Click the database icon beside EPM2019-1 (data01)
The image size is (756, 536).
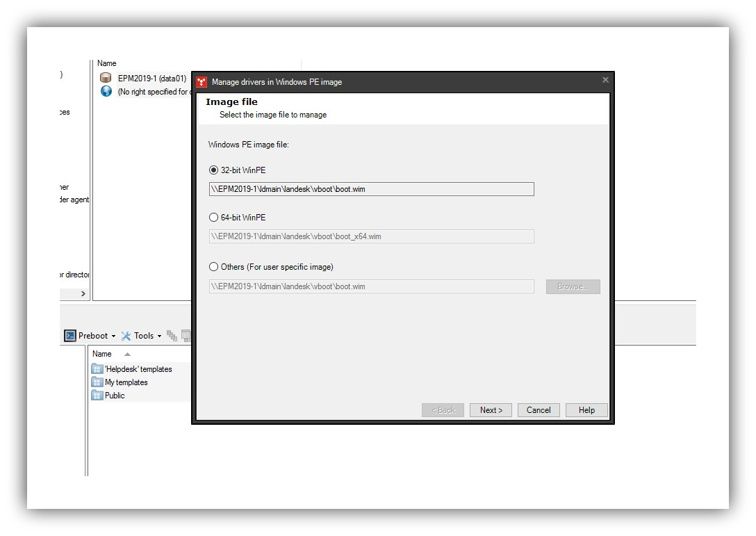105,78
